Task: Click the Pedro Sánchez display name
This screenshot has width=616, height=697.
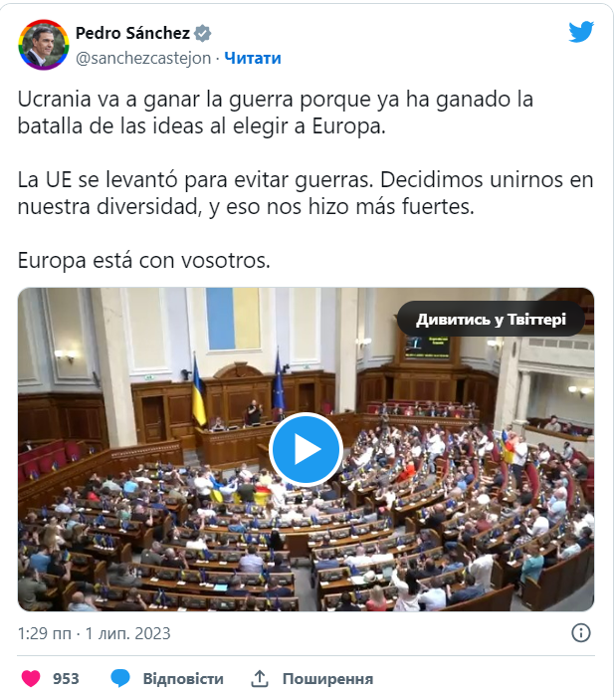Action: [132, 33]
